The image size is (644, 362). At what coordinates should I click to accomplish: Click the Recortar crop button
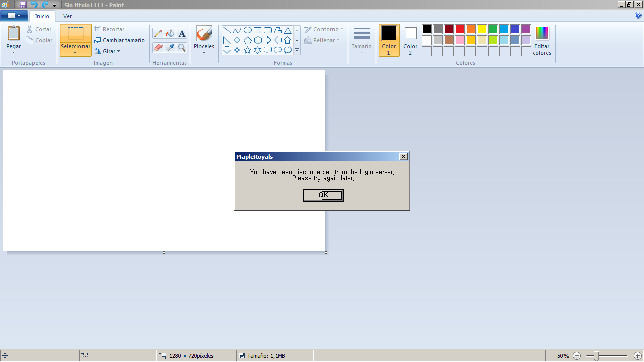coord(109,29)
